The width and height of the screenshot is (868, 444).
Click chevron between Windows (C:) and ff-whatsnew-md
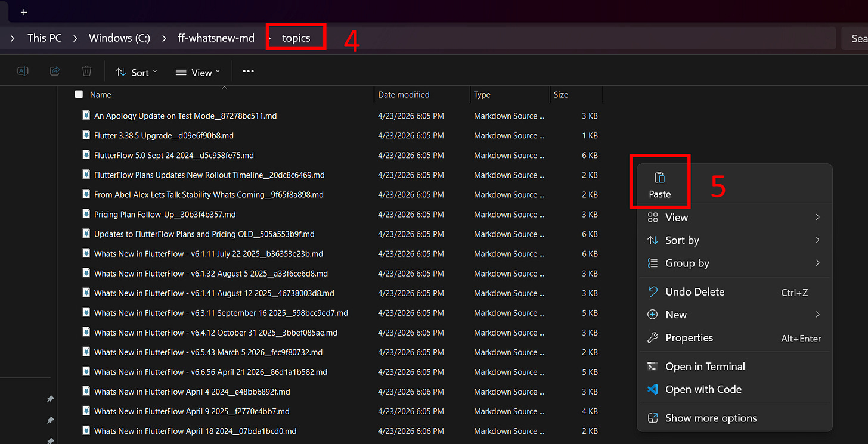(163, 38)
